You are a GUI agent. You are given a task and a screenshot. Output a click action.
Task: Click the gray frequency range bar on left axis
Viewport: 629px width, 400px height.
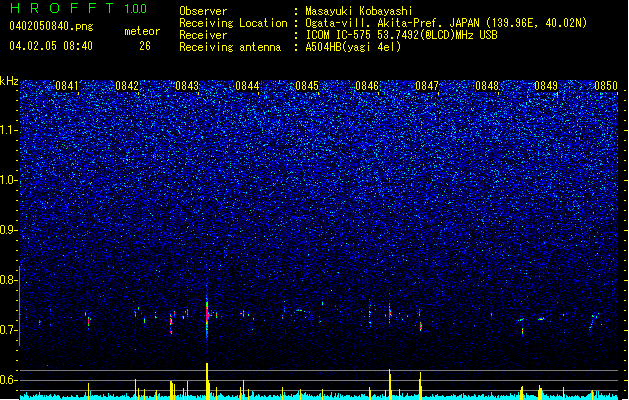point(20,305)
